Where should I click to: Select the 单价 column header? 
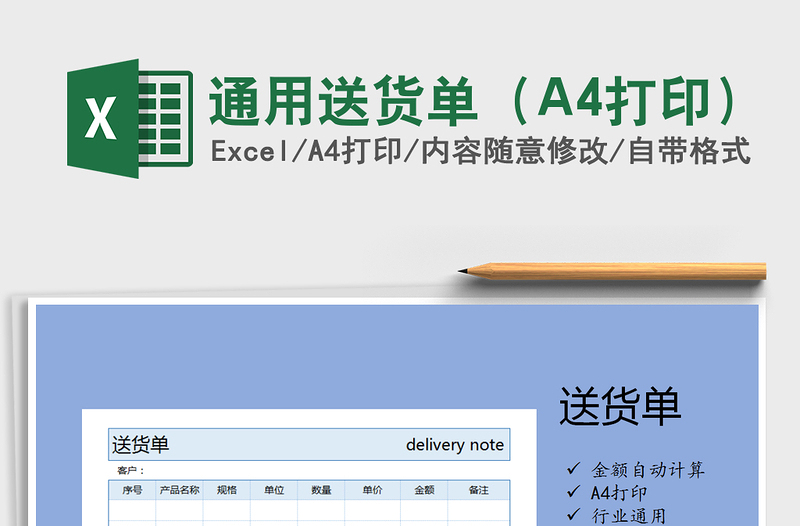pyautogui.click(x=372, y=490)
